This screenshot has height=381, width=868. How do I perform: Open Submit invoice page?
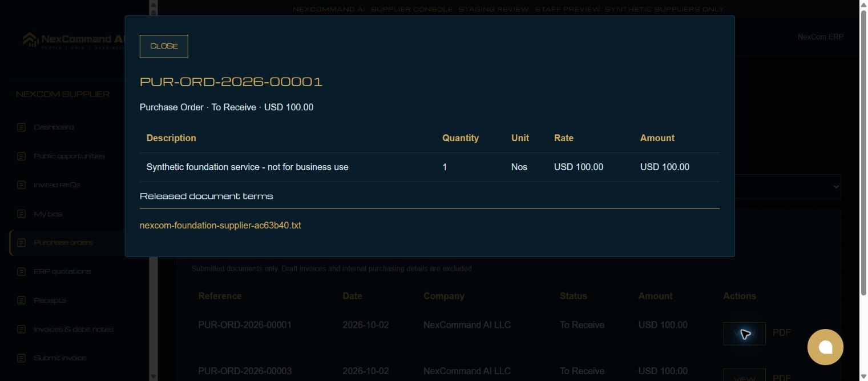60,358
